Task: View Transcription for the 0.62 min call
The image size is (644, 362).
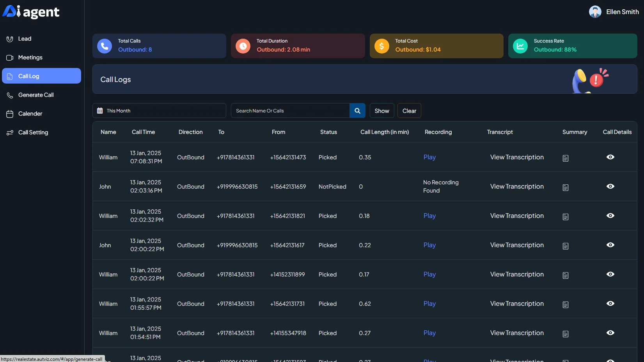Action: [x=517, y=303]
